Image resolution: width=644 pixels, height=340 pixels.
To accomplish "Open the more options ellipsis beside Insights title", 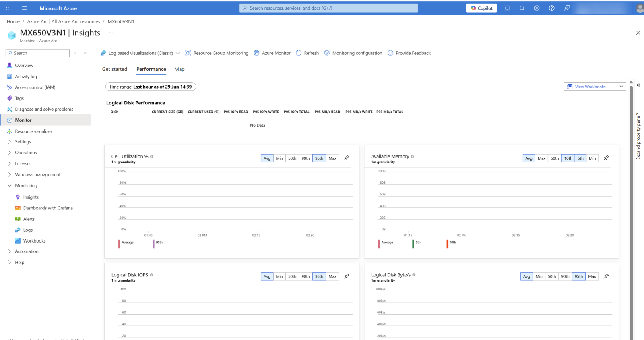I will point(111,33).
